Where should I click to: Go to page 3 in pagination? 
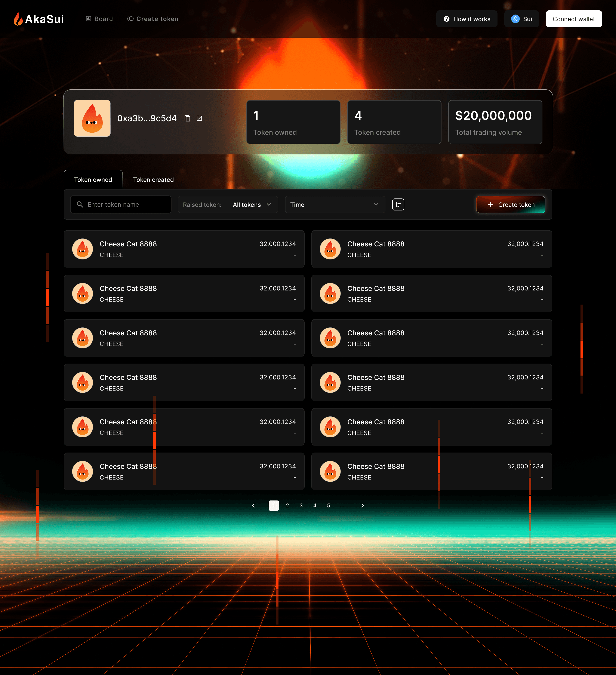click(x=301, y=506)
